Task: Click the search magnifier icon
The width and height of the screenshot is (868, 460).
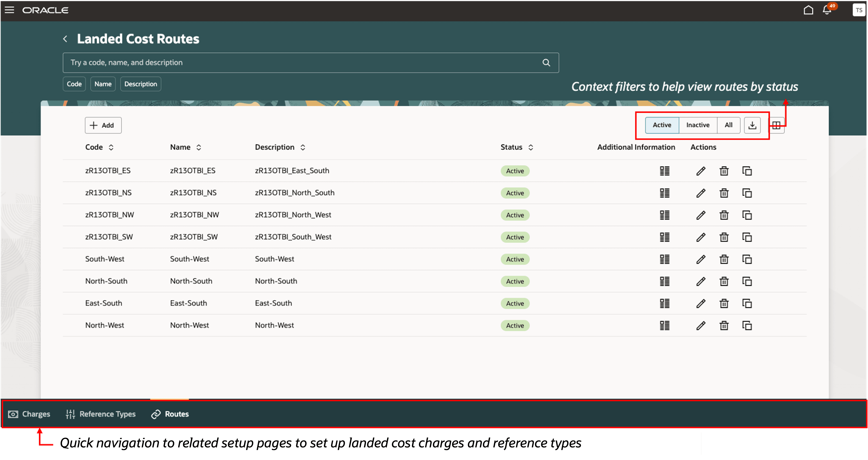Action: [x=546, y=63]
